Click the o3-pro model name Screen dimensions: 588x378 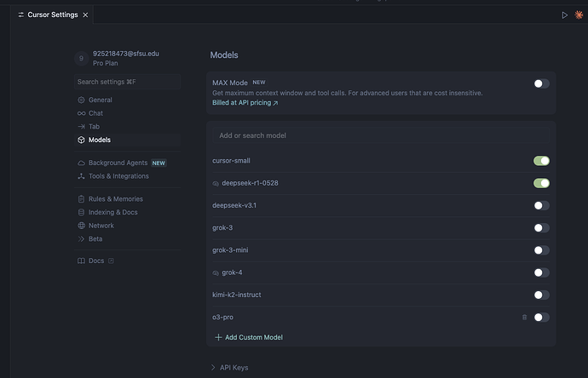[222, 318]
